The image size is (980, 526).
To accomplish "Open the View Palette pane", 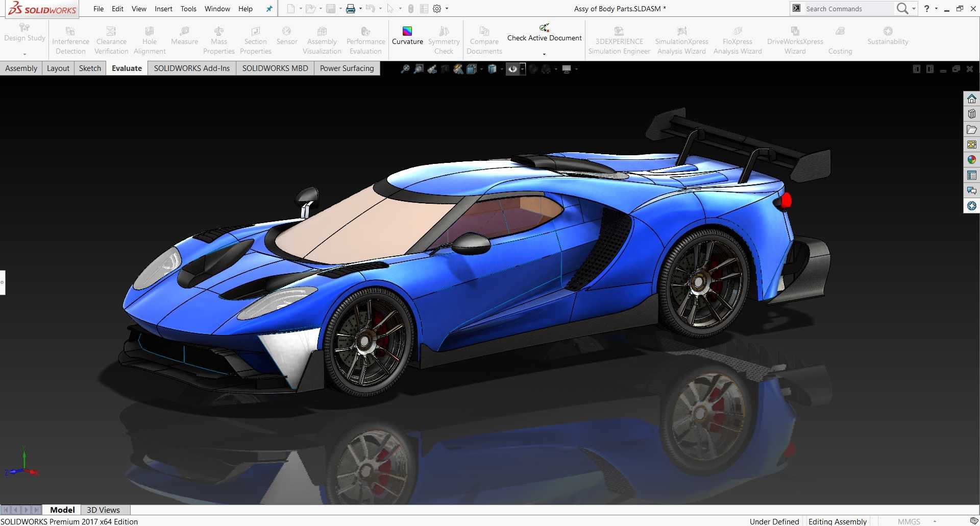I will [971, 145].
